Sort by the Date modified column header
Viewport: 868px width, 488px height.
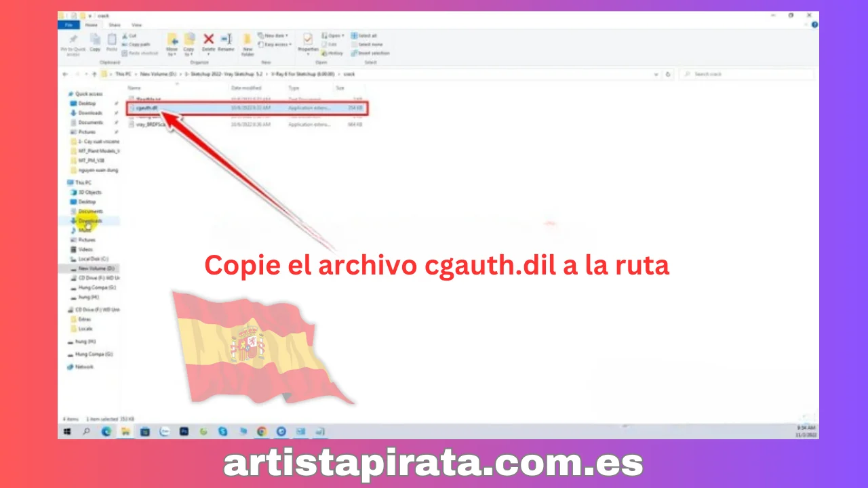246,88
